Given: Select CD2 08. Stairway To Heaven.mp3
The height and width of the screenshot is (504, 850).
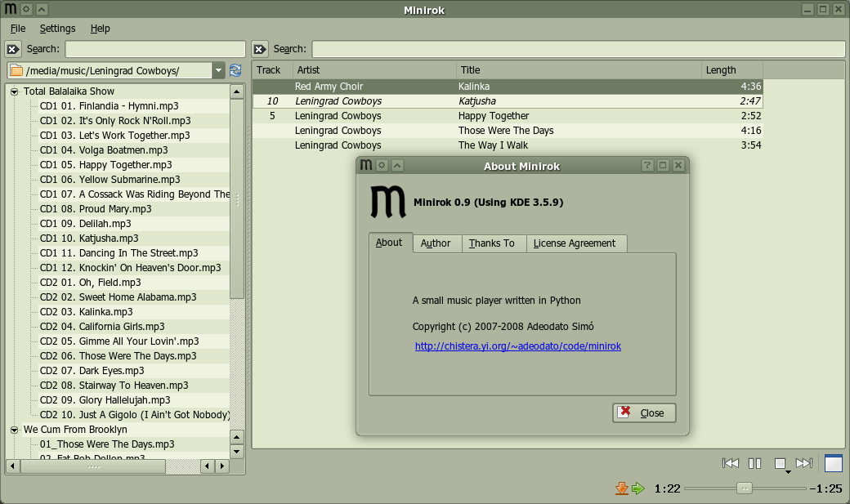Looking at the screenshot, I should pos(114,386).
